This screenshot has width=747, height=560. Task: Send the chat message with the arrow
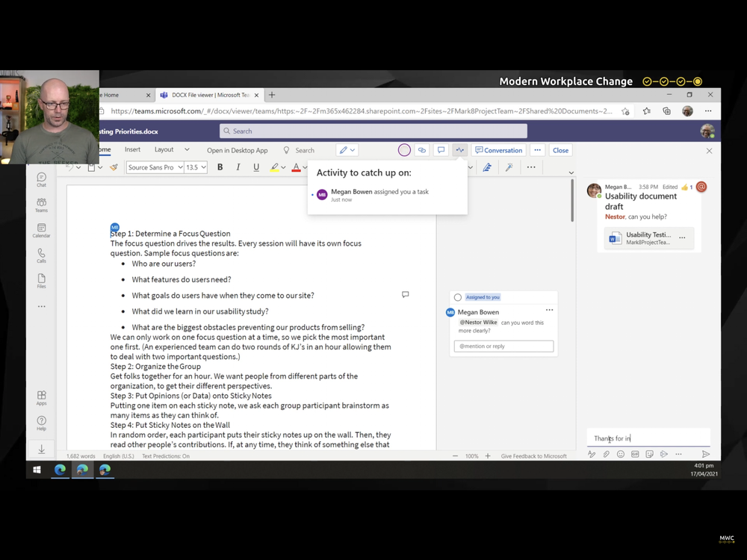point(705,453)
